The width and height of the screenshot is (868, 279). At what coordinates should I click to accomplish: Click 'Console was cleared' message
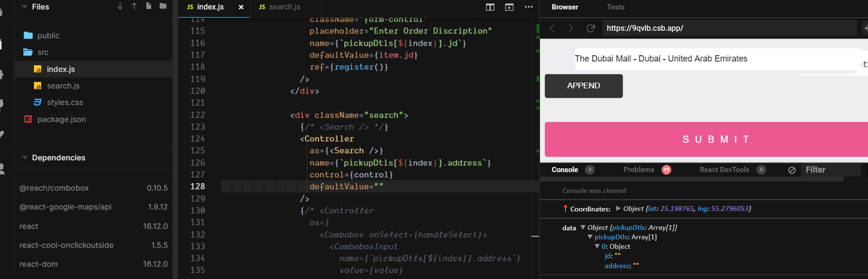pyautogui.click(x=594, y=191)
